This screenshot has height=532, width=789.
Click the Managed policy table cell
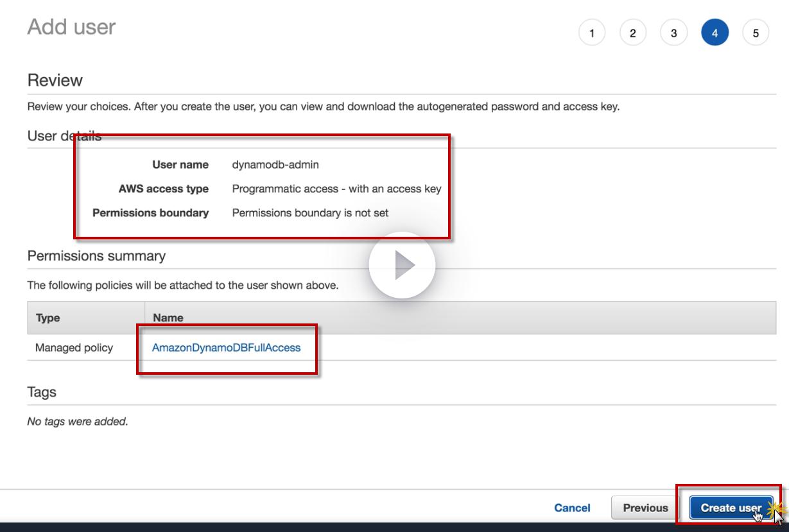point(74,348)
